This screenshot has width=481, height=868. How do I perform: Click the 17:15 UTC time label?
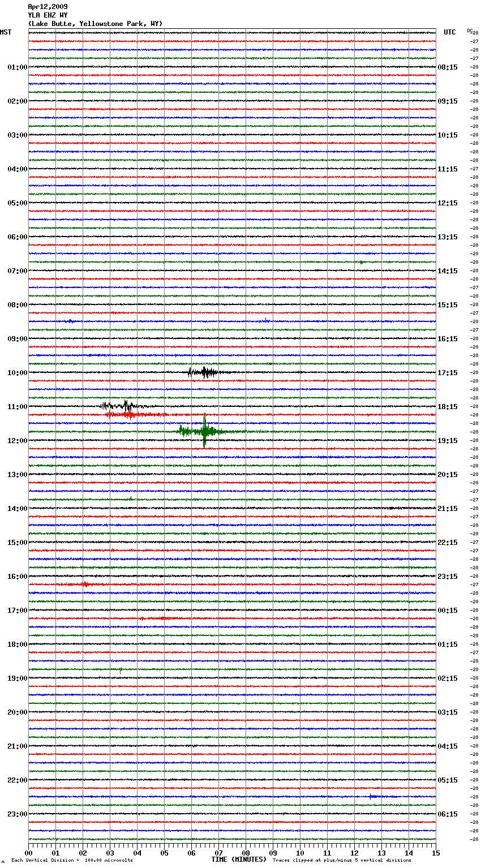(x=448, y=373)
